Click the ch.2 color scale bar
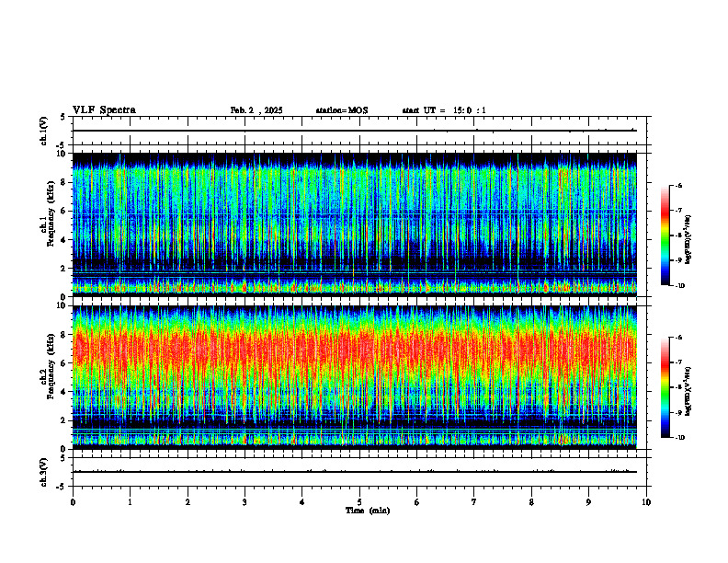Screen dimensions: 728x563 coord(665,387)
